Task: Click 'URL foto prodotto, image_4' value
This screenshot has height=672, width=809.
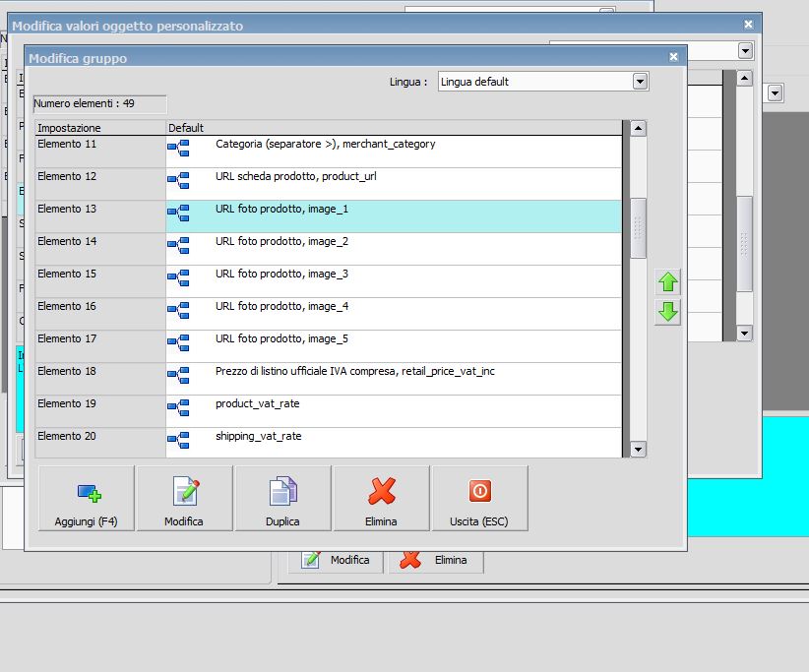Action: [x=281, y=306]
